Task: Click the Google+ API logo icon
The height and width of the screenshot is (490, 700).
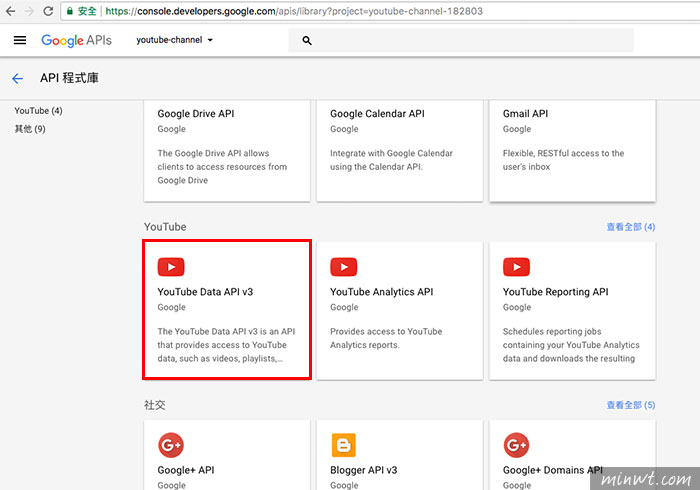Action: coord(171,445)
